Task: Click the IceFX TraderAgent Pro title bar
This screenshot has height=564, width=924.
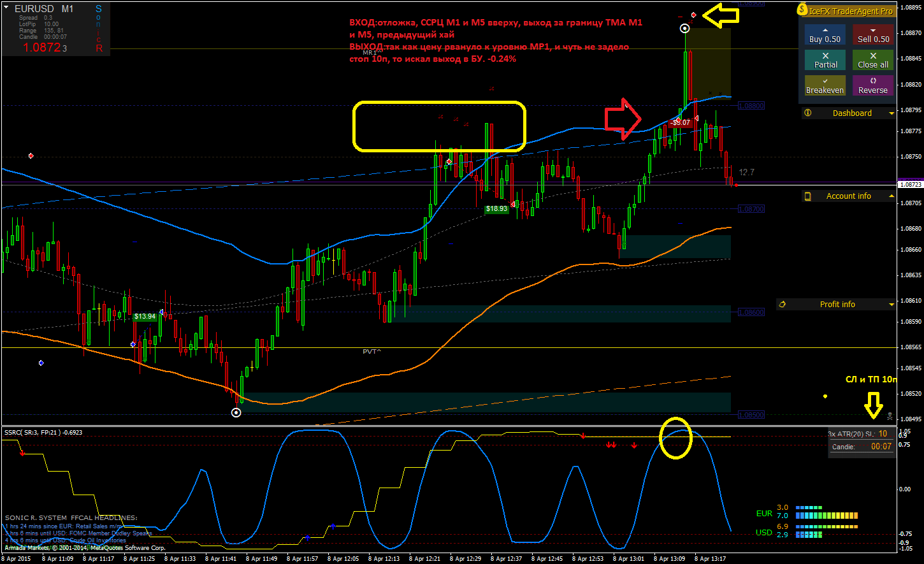Action: [x=848, y=11]
